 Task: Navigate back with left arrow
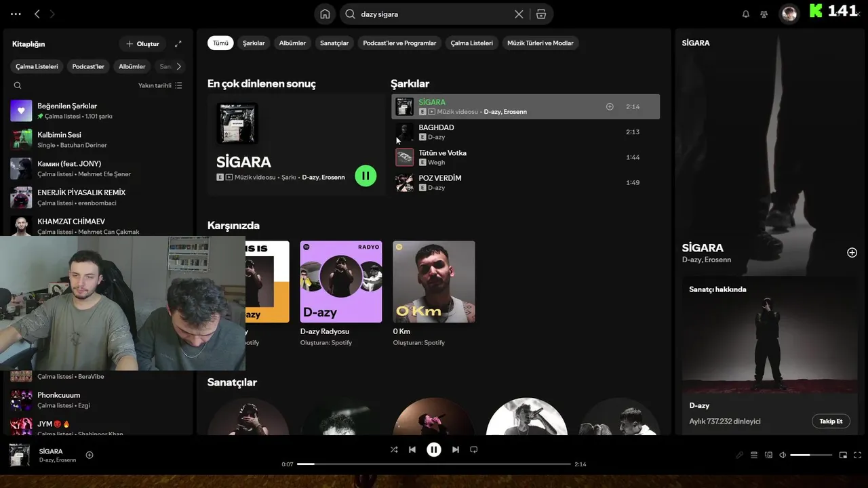(37, 14)
